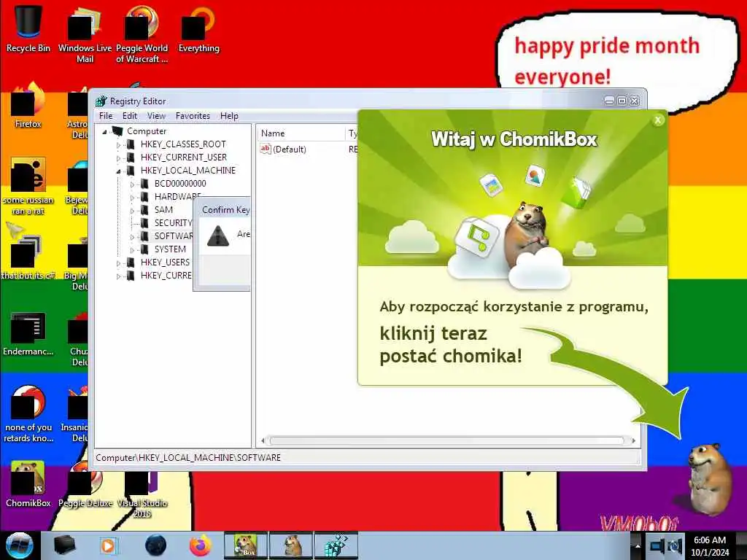Open the Recycle Bin desktop icon
This screenshot has width=747, height=560.
coord(28,28)
